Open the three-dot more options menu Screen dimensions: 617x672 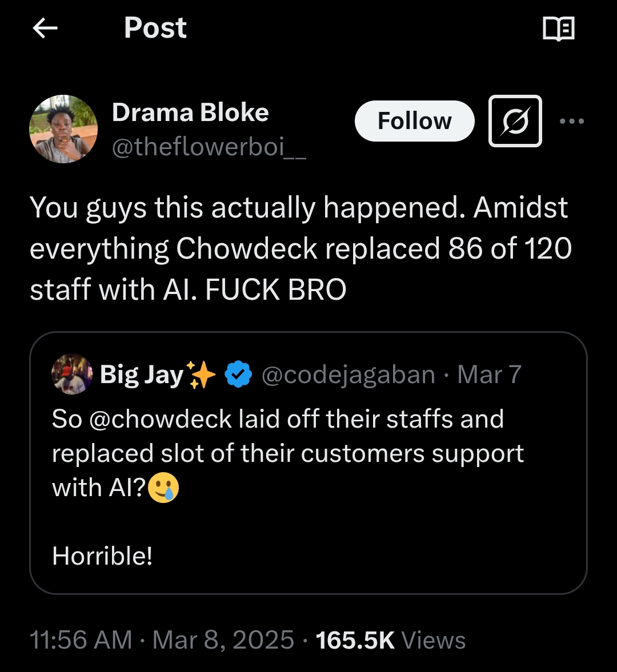[572, 121]
